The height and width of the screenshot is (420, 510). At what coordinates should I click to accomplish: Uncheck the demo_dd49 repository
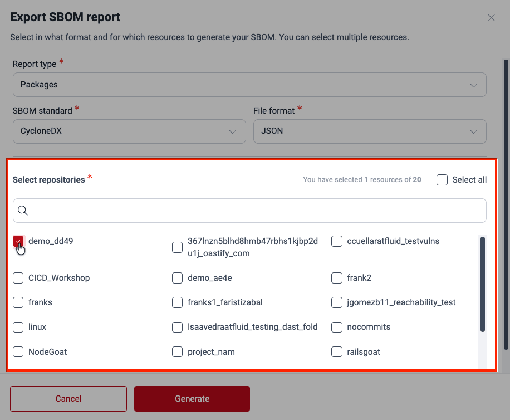tap(18, 241)
